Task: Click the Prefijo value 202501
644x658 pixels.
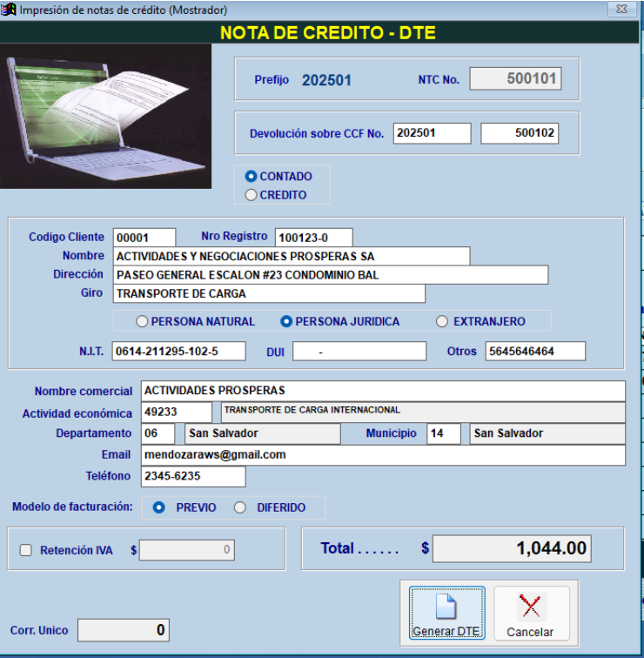Action: point(326,80)
